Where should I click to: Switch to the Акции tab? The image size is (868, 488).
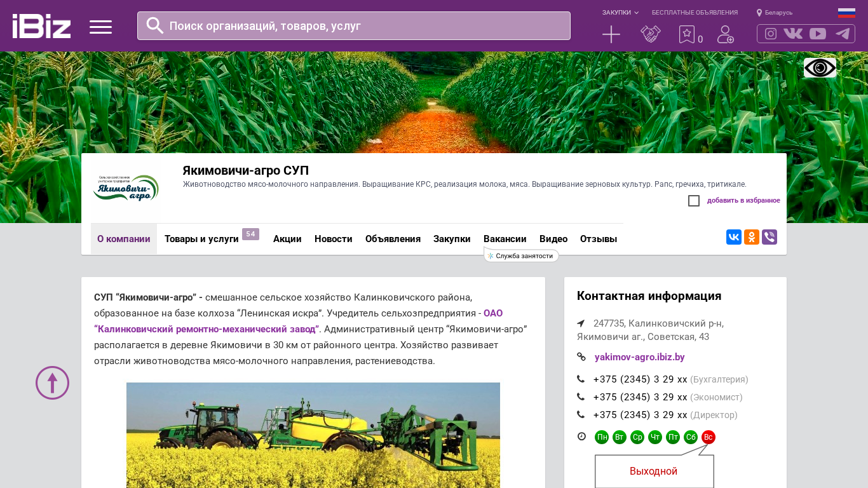coord(287,239)
